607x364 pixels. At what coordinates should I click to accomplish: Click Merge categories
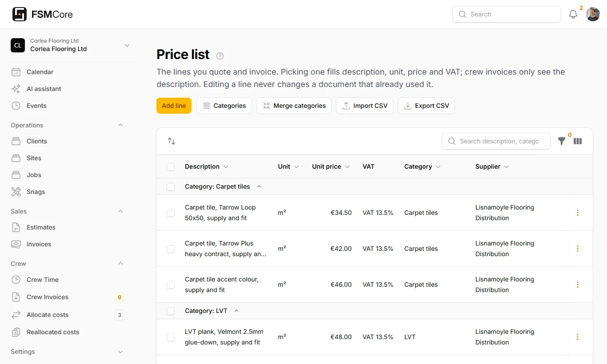tap(294, 106)
